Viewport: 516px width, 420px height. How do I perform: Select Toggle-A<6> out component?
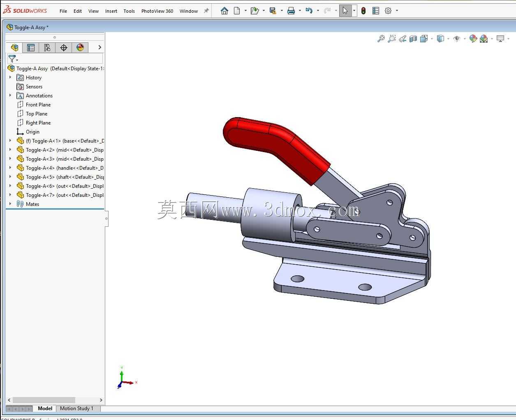60,186
